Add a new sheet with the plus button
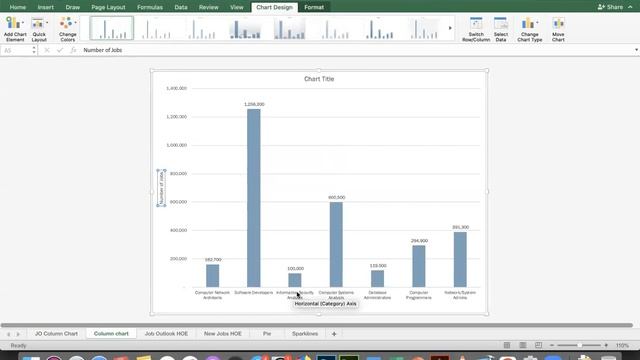 tap(334, 334)
